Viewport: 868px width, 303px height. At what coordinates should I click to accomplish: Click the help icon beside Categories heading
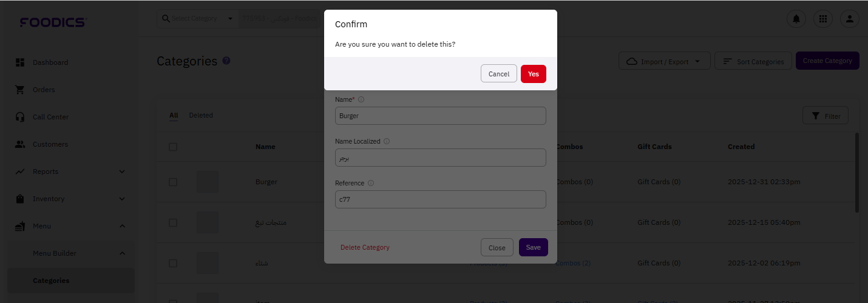[x=226, y=61]
